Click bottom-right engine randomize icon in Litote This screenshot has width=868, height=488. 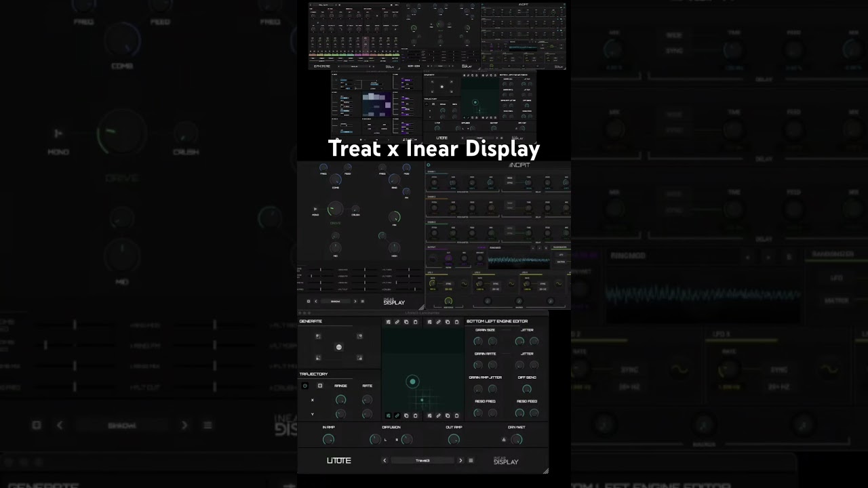[x=429, y=415]
